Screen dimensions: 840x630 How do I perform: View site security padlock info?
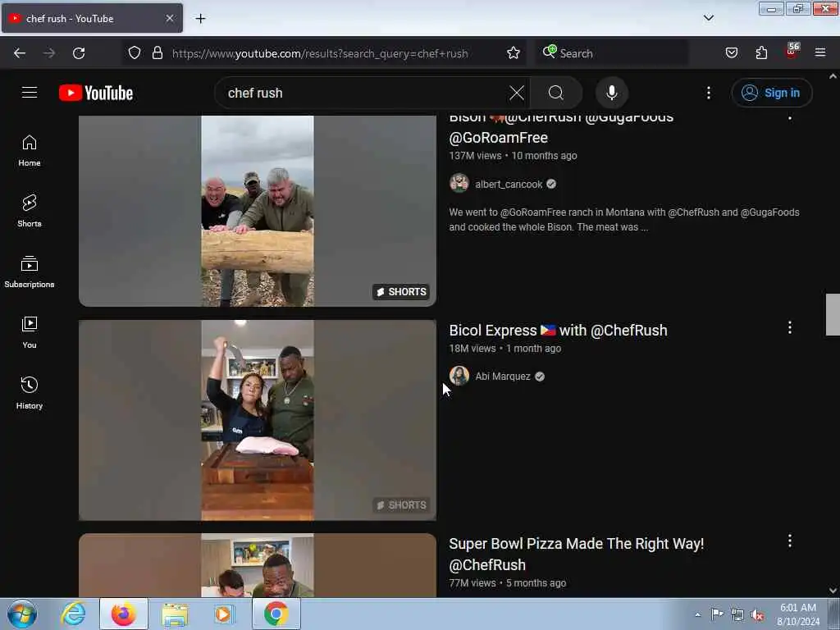(x=157, y=52)
